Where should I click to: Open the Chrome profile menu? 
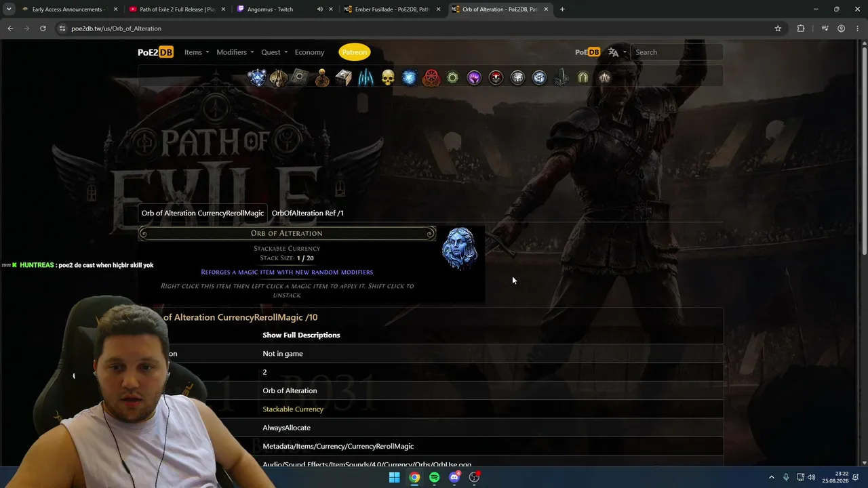(841, 28)
